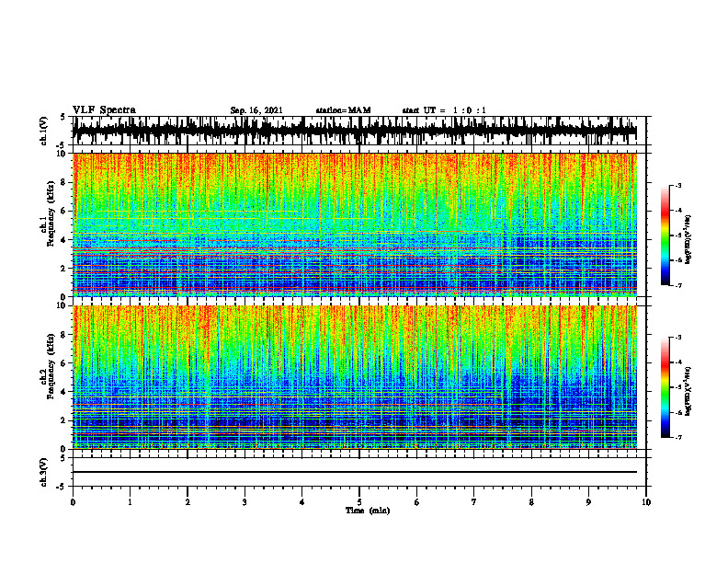728x563 pixels.
Task: Click the "4" kHz tick on ch.1 axis
Action: [x=65, y=240]
